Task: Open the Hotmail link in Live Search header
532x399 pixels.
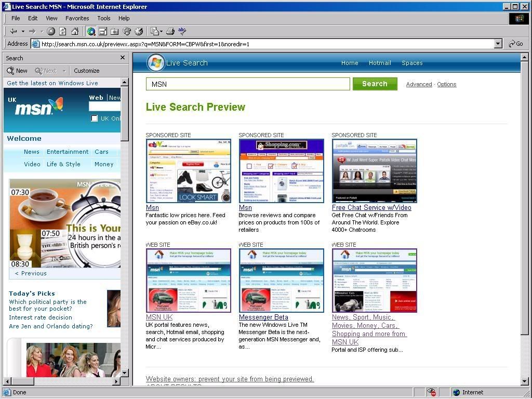Action: pyautogui.click(x=380, y=63)
